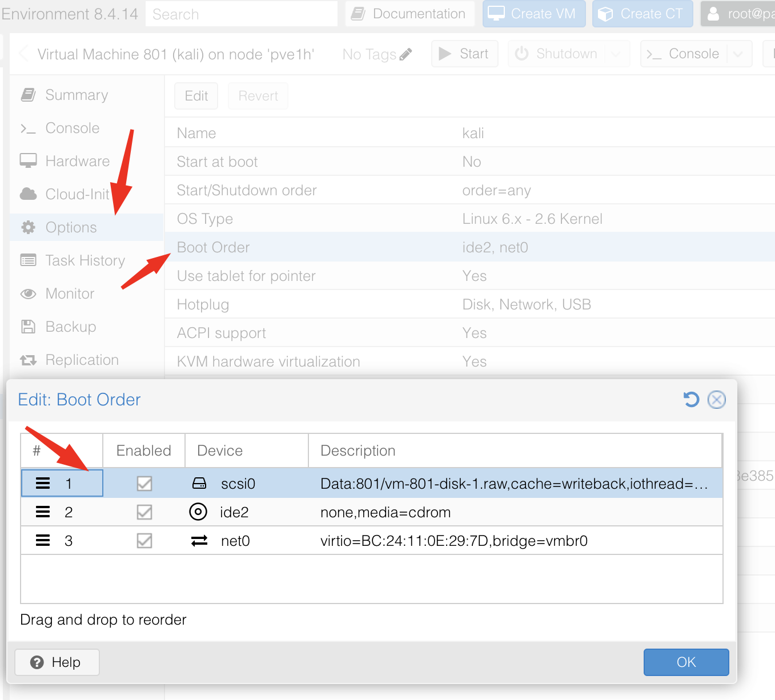775x700 pixels.
Task: Select Task History in the sidebar
Action: coord(85,260)
